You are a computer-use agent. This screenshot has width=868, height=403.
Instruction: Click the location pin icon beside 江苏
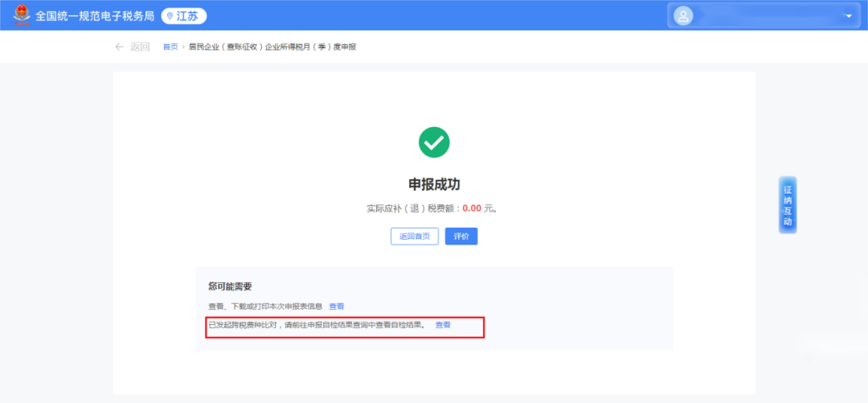170,16
